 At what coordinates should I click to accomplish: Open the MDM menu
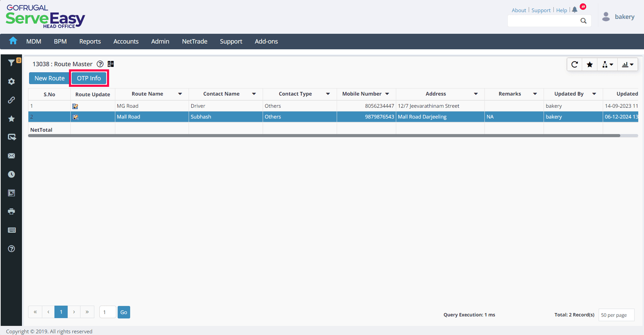point(34,41)
